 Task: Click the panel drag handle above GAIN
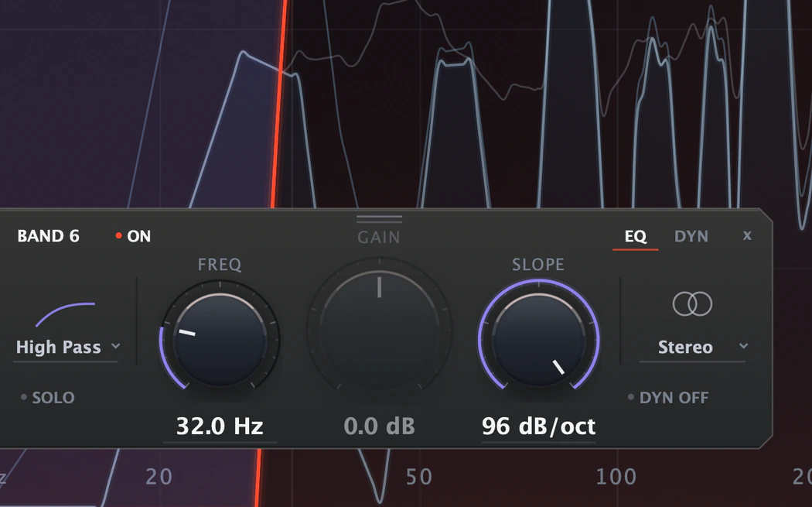coord(379,219)
